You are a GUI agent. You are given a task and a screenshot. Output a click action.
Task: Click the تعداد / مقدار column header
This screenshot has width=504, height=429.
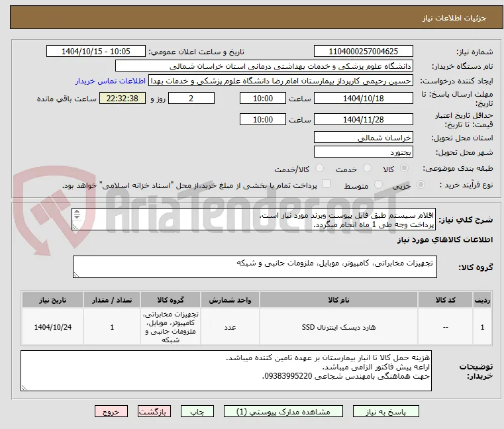click(x=112, y=300)
